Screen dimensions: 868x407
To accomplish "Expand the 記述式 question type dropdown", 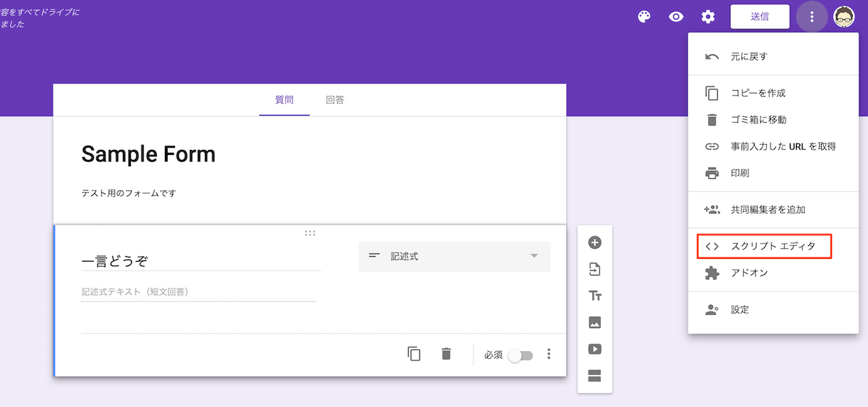I will pyautogui.click(x=454, y=256).
